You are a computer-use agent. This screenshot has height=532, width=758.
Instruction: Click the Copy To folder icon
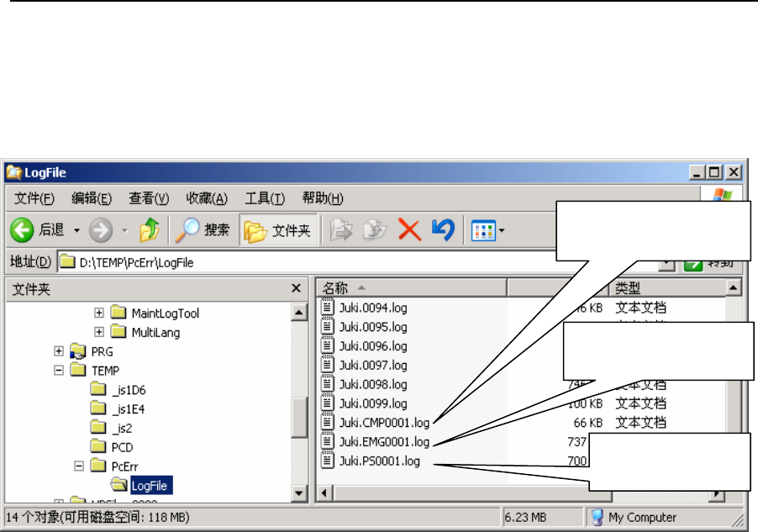point(375,229)
